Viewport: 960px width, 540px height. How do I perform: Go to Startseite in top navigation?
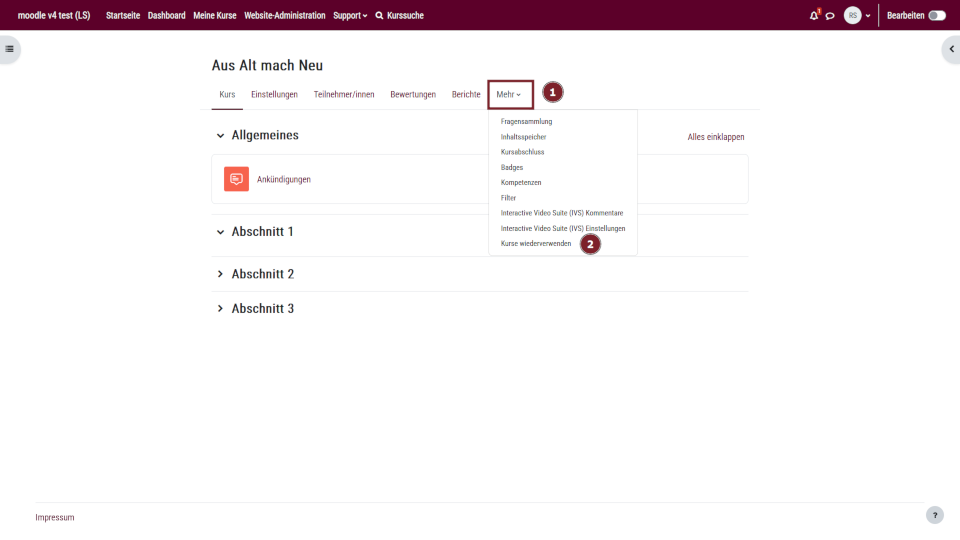[x=122, y=15]
